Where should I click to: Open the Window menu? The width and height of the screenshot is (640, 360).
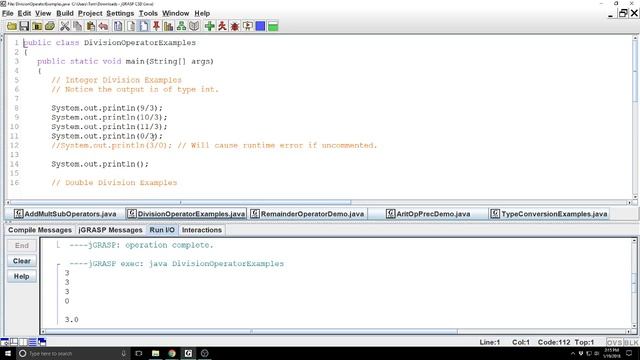click(x=176, y=13)
